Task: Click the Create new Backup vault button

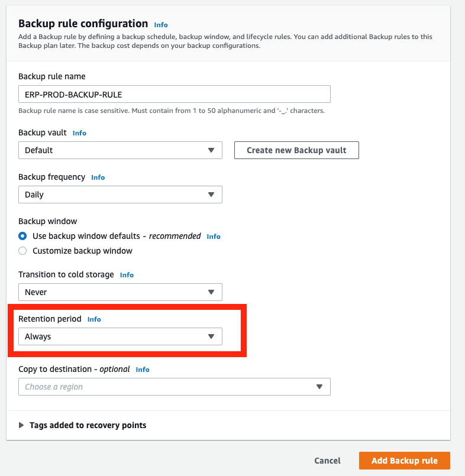Action: click(296, 150)
